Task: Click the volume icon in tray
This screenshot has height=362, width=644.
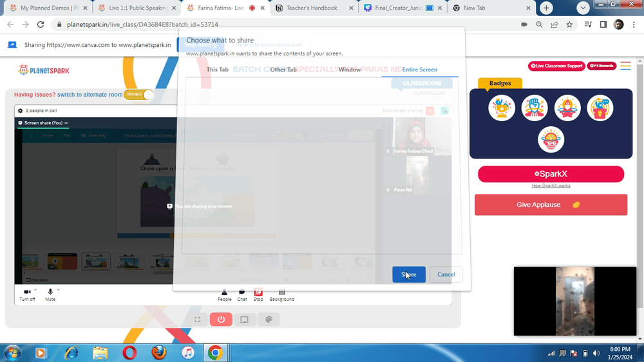Action: [x=596, y=354]
